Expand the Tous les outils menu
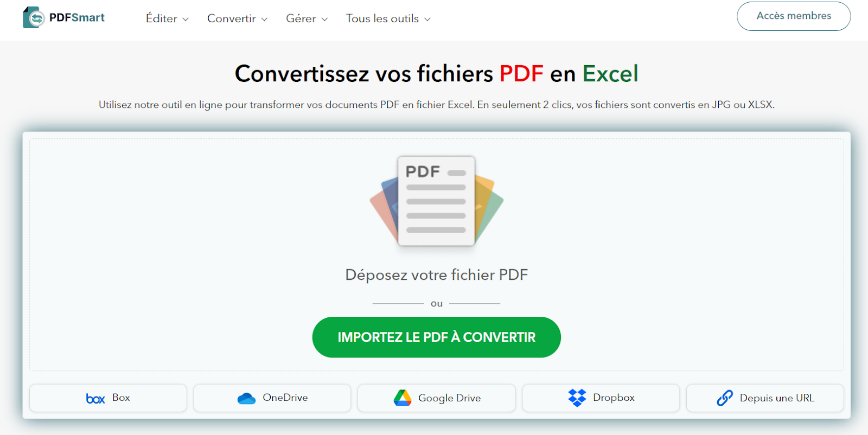This screenshot has height=435, width=868. click(387, 18)
